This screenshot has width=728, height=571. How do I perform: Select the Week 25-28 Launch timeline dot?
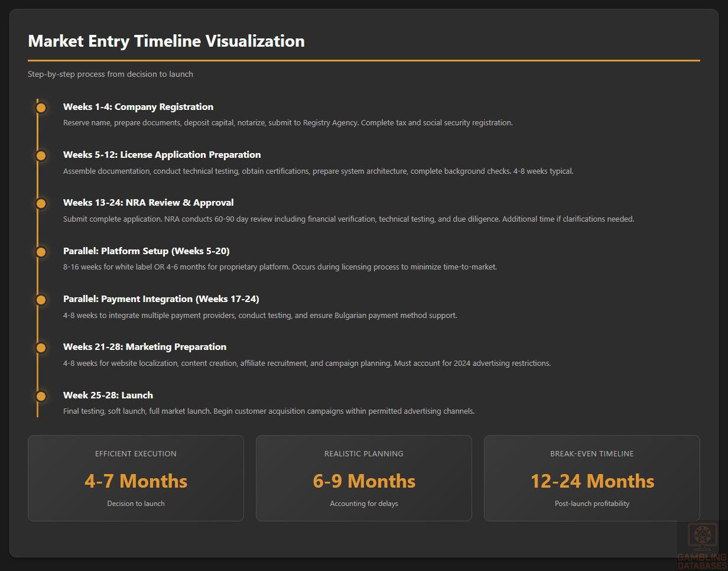[x=41, y=396]
